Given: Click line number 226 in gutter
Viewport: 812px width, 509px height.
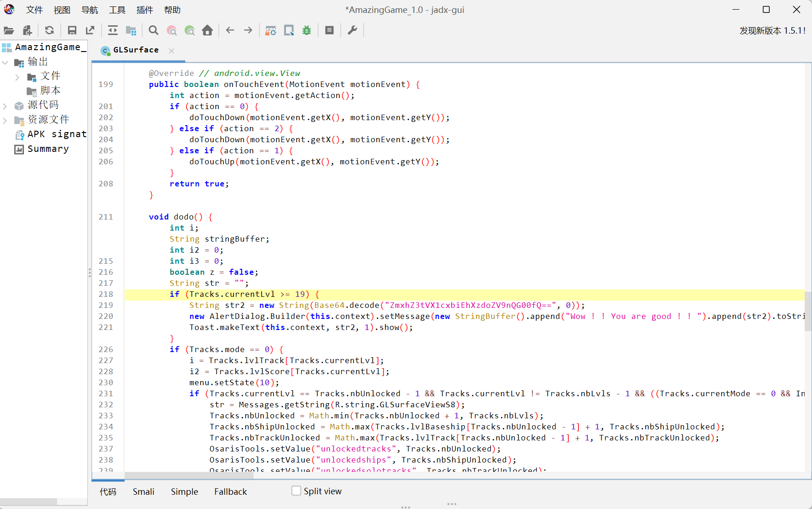Looking at the screenshot, I should (106, 349).
